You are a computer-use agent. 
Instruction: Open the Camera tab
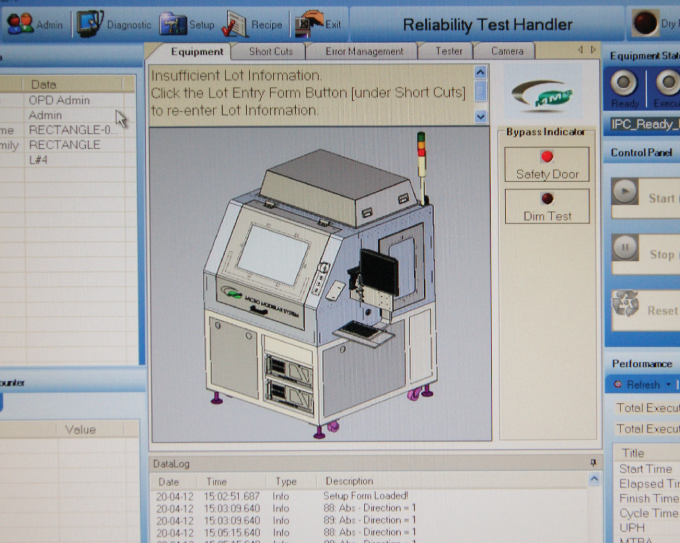click(507, 51)
